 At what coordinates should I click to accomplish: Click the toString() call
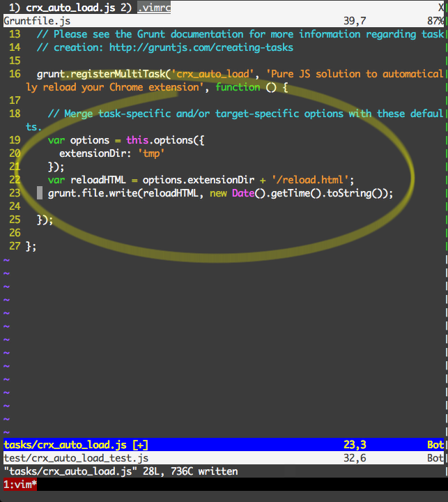point(355,193)
